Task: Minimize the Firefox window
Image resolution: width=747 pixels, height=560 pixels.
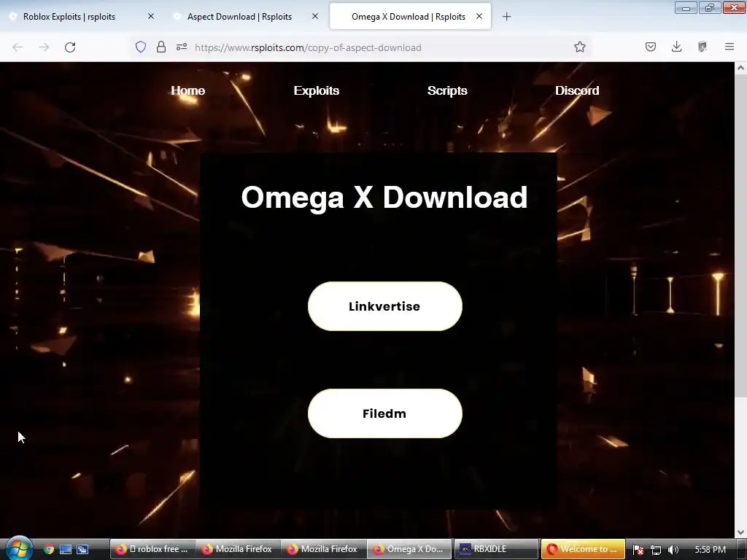Action: pos(686,7)
